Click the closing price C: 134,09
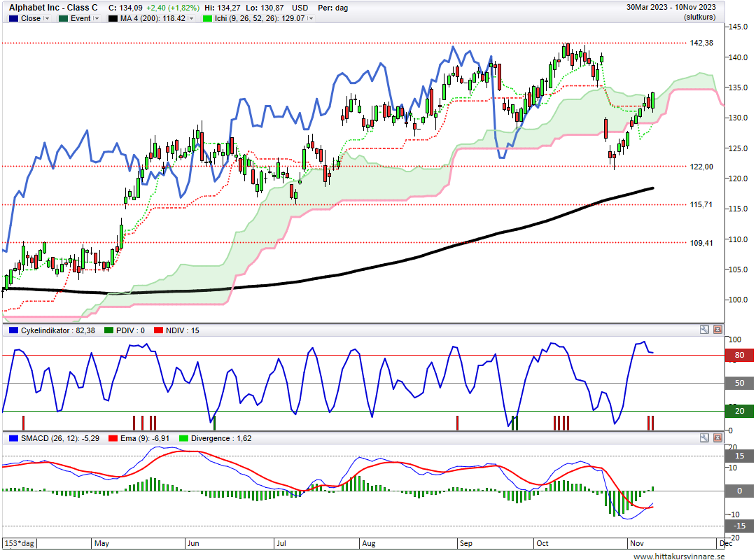Image resolution: width=756 pixels, height=560 pixels. click(125, 8)
